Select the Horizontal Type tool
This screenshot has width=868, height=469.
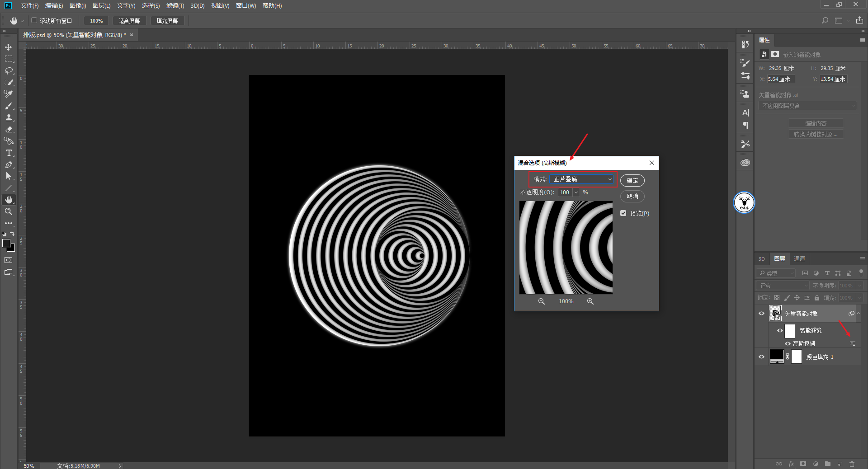(9, 153)
